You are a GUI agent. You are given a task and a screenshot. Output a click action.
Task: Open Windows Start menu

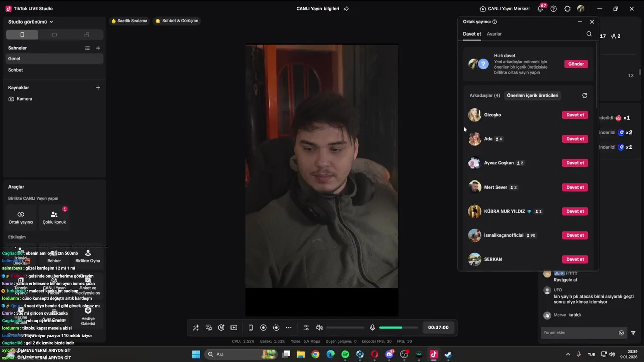coord(196,354)
